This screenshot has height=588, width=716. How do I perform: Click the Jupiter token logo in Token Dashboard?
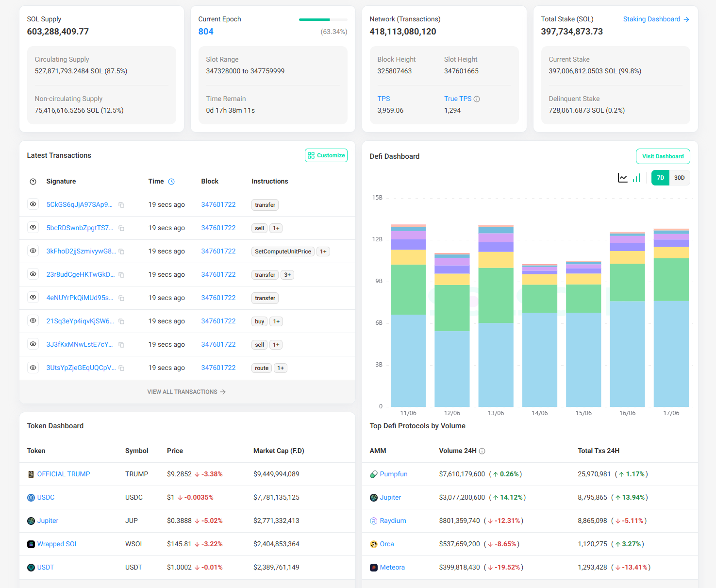31,521
